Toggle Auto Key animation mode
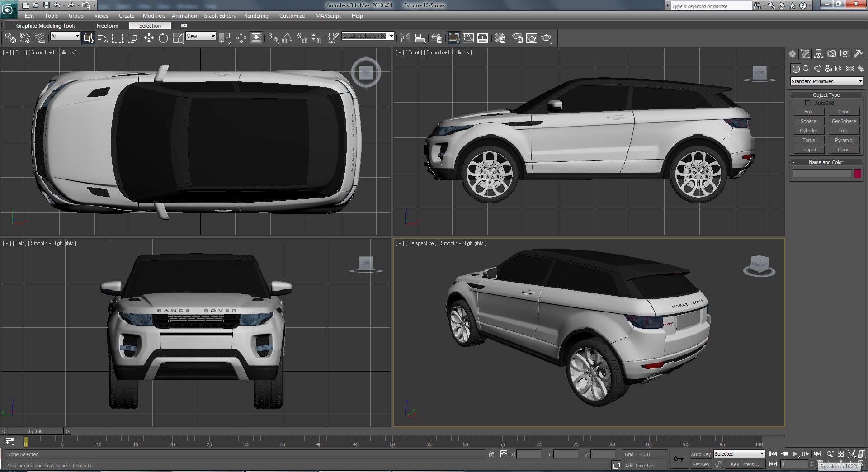Viewport: 868px width, 472px height. point(700,454)
